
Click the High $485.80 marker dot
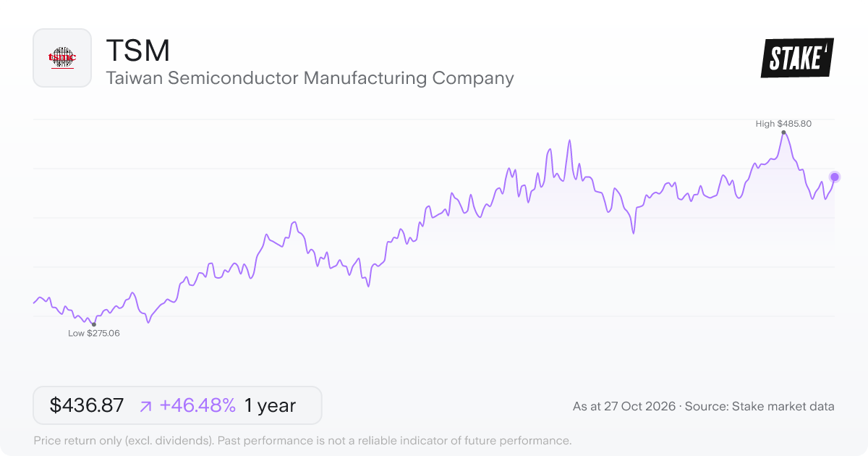(x=783, y=132)
